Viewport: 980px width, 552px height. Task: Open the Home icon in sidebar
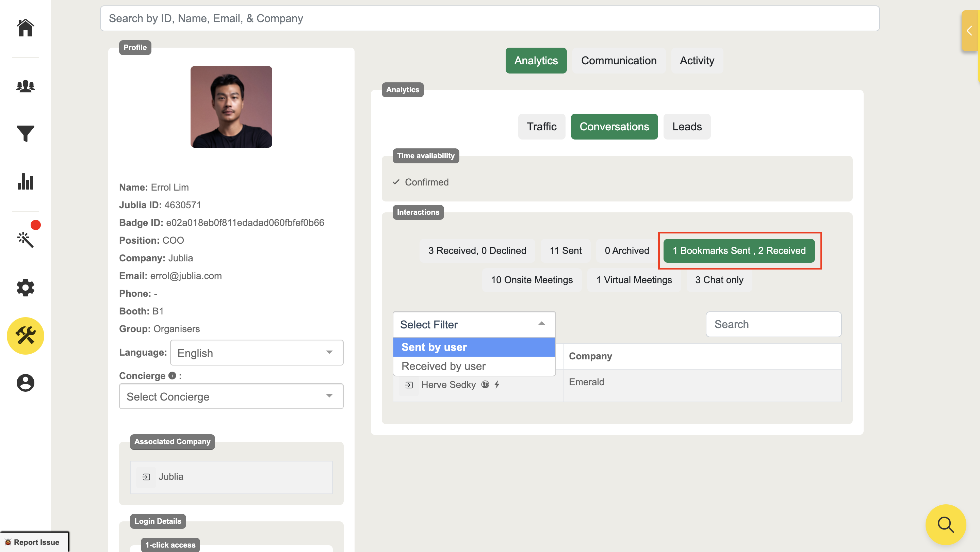[25, 28]
